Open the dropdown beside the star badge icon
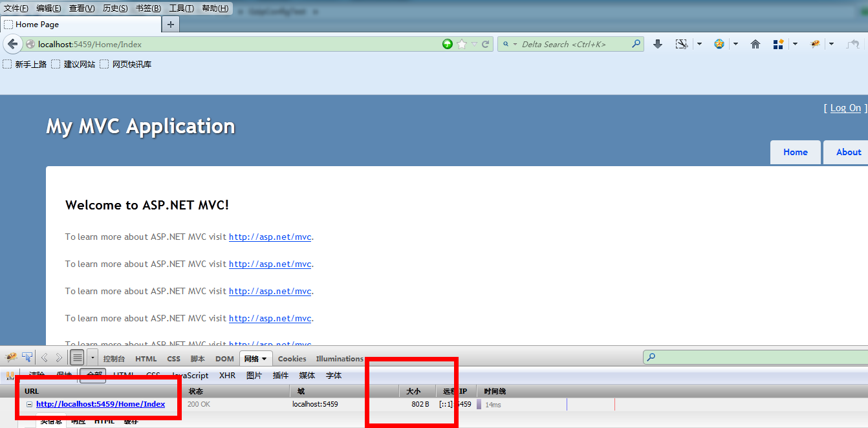The height and width of the screenshot is (428, 868). pos(735,44)
